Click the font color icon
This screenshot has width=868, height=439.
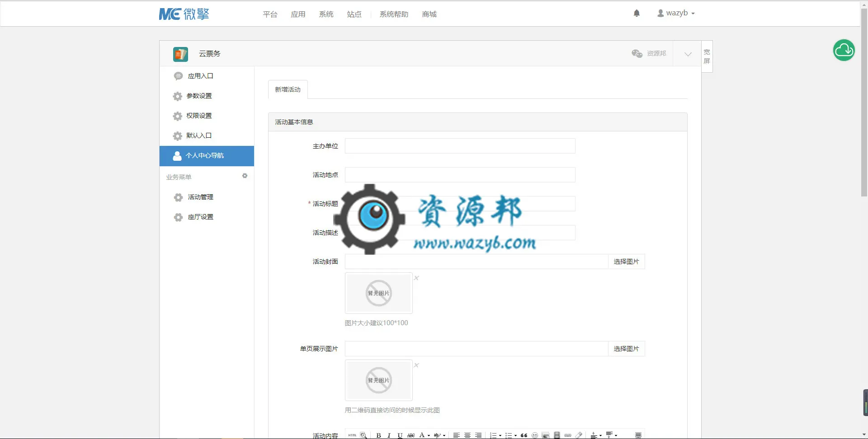point(422,435)
